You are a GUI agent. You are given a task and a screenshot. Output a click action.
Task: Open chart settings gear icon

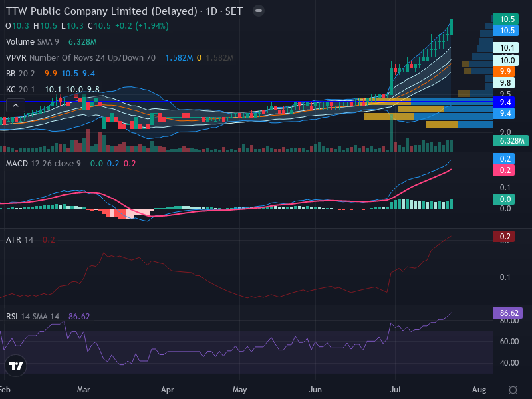pos(513,390)
